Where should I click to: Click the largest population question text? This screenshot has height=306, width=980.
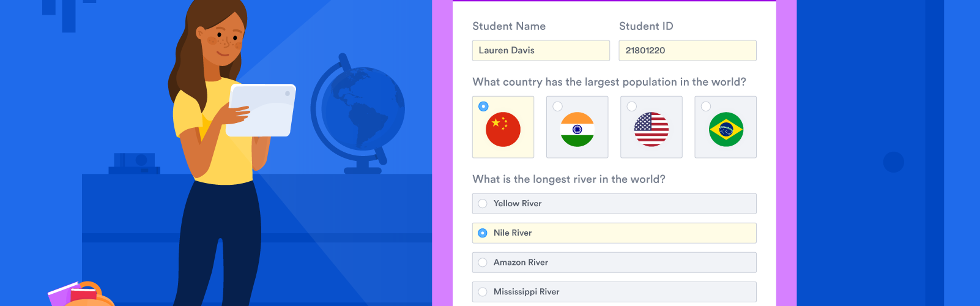pyautogui.click(x=609, y=82)
